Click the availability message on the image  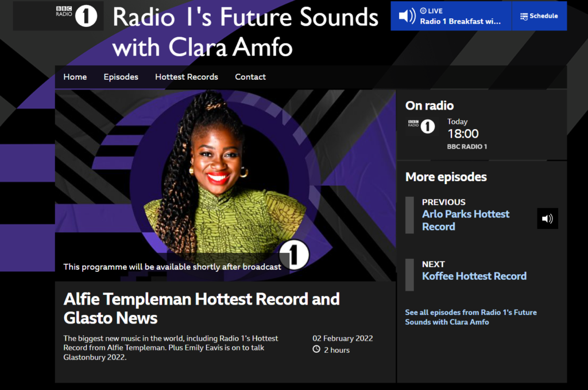[x=172, y=267]
